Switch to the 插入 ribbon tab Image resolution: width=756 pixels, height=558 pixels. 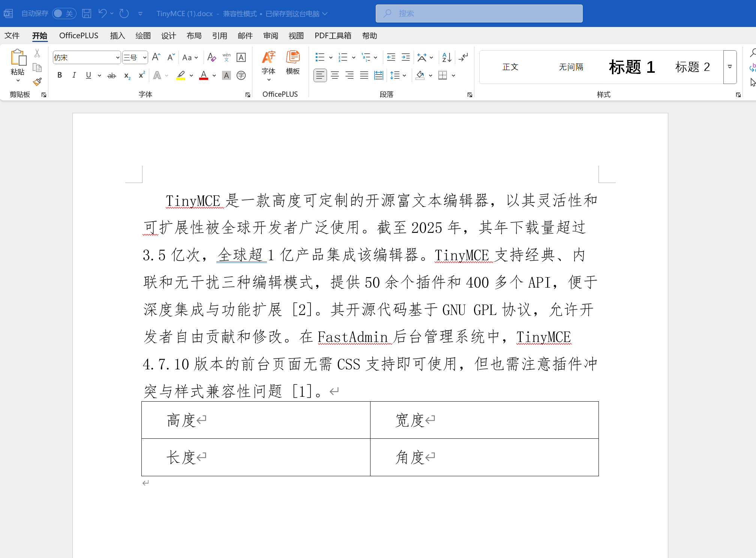[x=117, y=35]
